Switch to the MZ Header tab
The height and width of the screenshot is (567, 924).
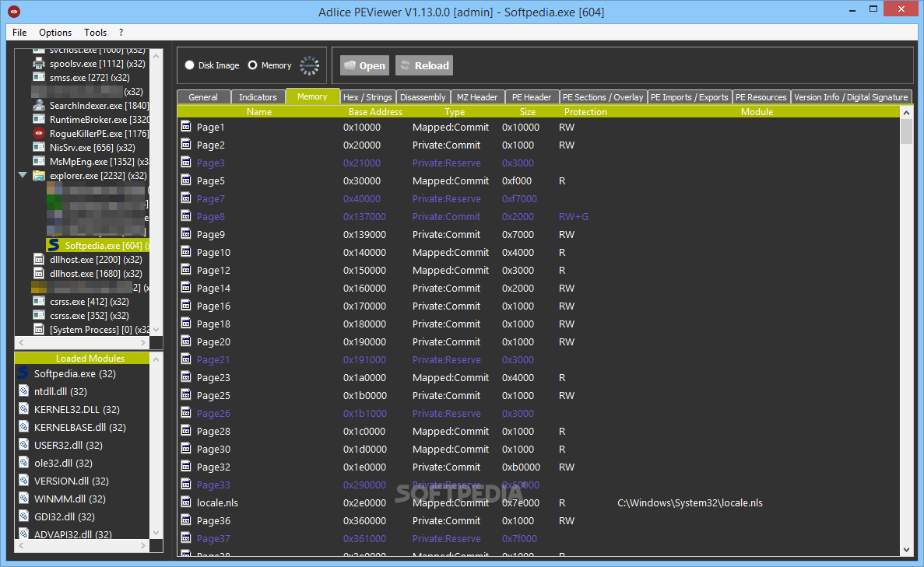(x=477, y=97)
